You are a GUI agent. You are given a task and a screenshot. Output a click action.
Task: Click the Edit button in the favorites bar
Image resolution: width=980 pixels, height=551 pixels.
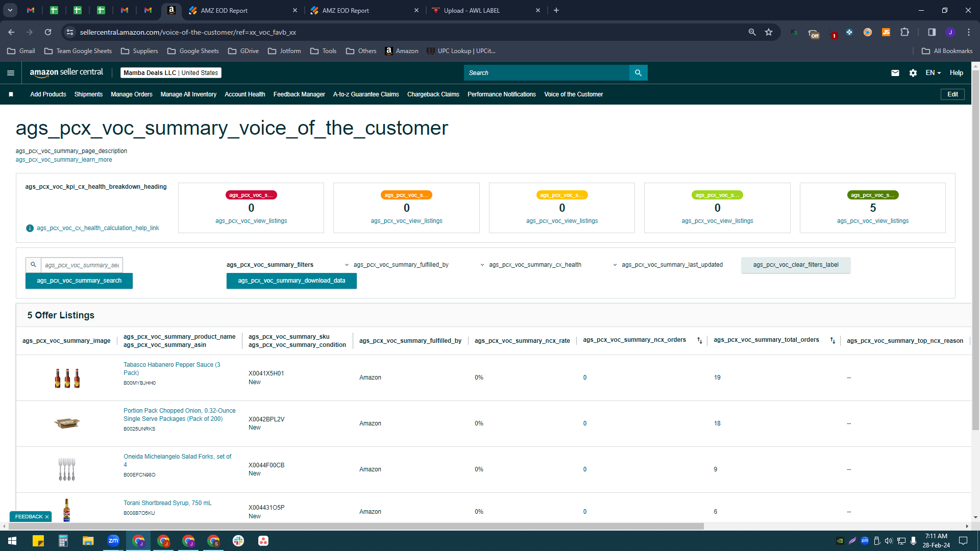coord(952,94)
